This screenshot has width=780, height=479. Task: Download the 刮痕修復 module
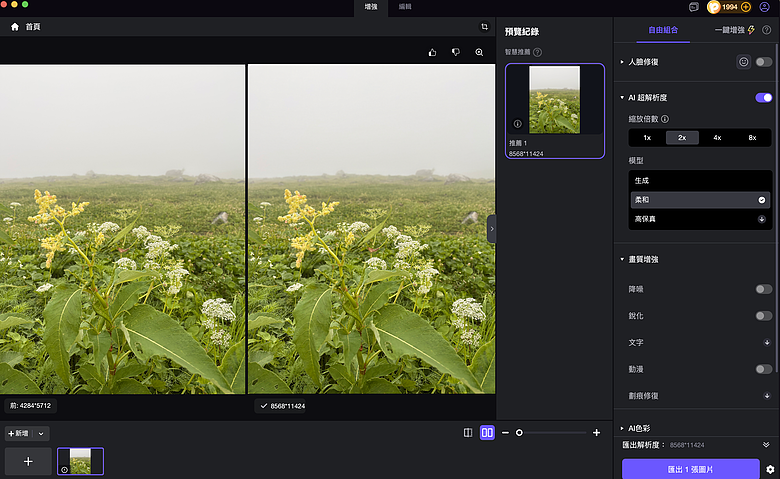coord(767,396)
